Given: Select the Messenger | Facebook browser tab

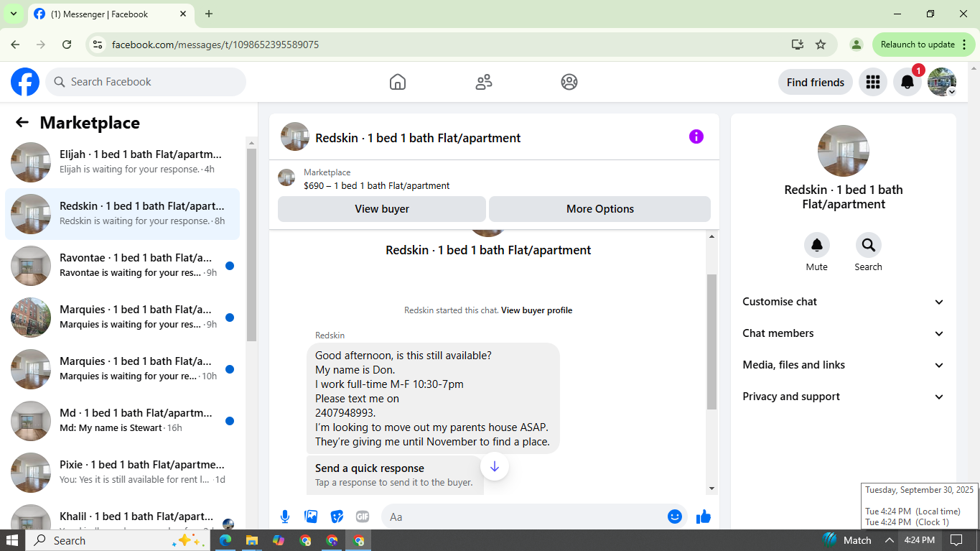Looking at the screenshot, I should 111,14.
